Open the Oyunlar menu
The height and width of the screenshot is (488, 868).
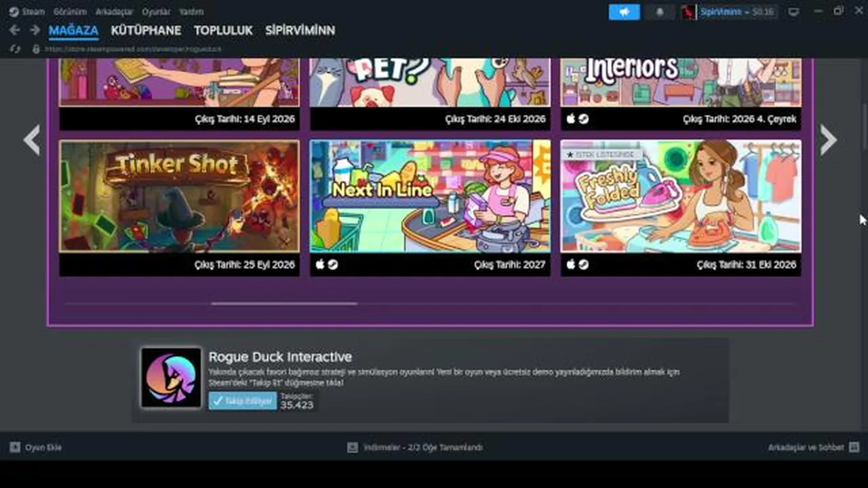click(156, 12)
